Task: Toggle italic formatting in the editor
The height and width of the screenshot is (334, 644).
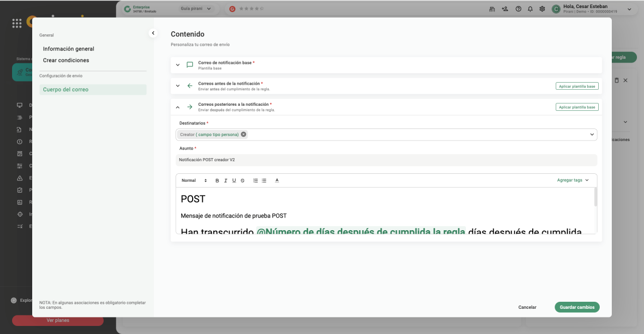Action: (226, 180)
